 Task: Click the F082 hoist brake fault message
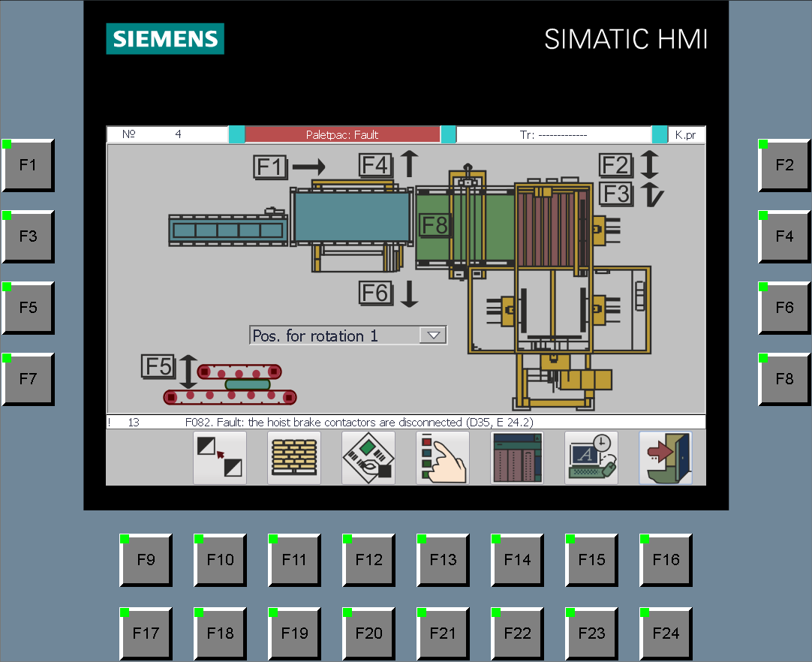[359, 422]
